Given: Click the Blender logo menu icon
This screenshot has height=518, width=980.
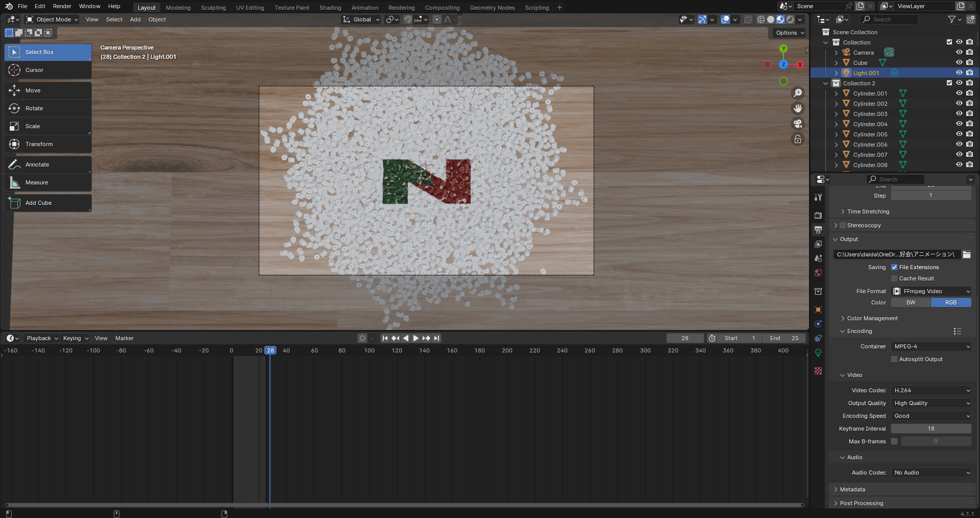Looking at the screenshot, I should (9, 6).
